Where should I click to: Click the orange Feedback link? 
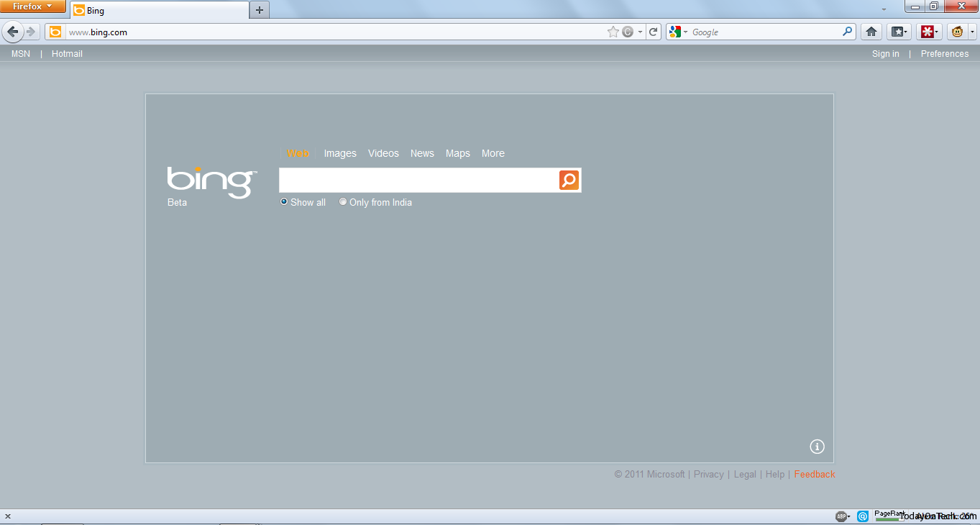pyautogui.click(x=815, y=475)
